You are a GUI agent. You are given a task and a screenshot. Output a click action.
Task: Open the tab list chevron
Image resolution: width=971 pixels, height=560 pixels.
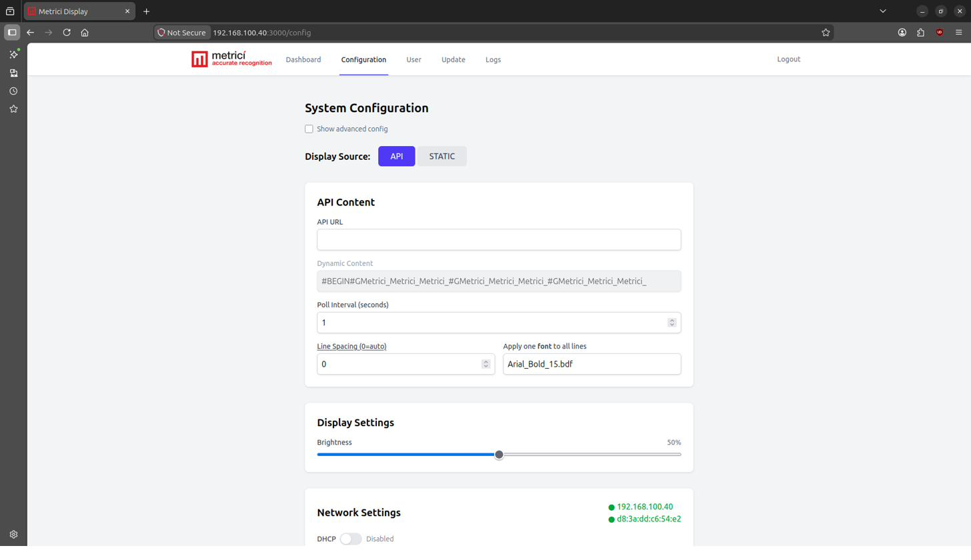coord(883,11)
